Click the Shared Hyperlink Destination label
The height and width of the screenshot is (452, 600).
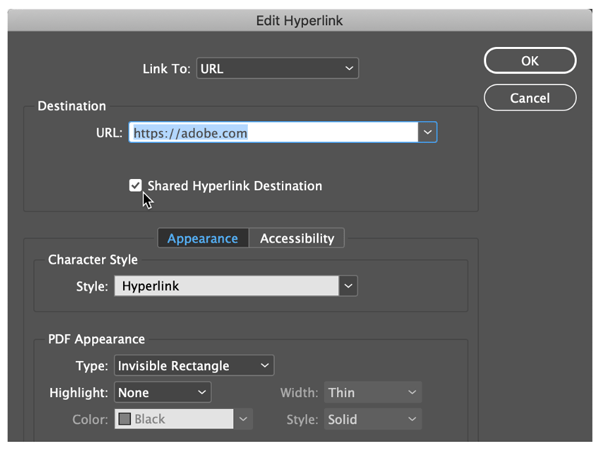click(x=235, y=186)
